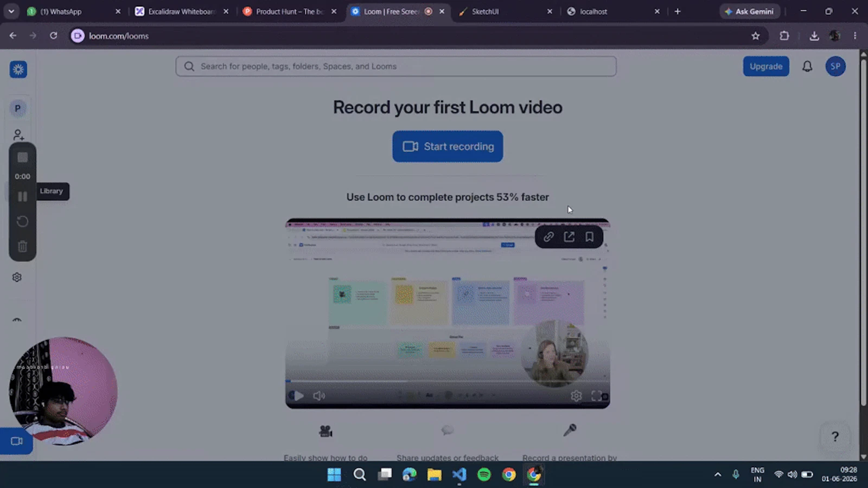Focus the Loom search field
The image size is (868, 488).
pos(396,66)
